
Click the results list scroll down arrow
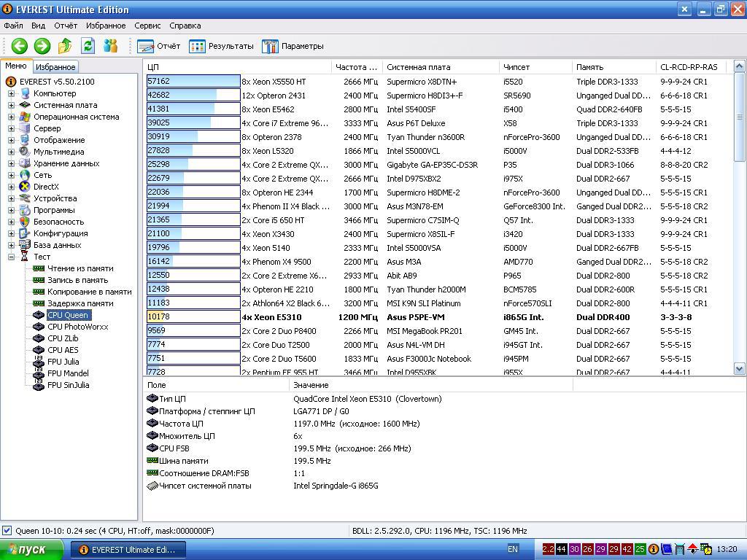[740, 368]
